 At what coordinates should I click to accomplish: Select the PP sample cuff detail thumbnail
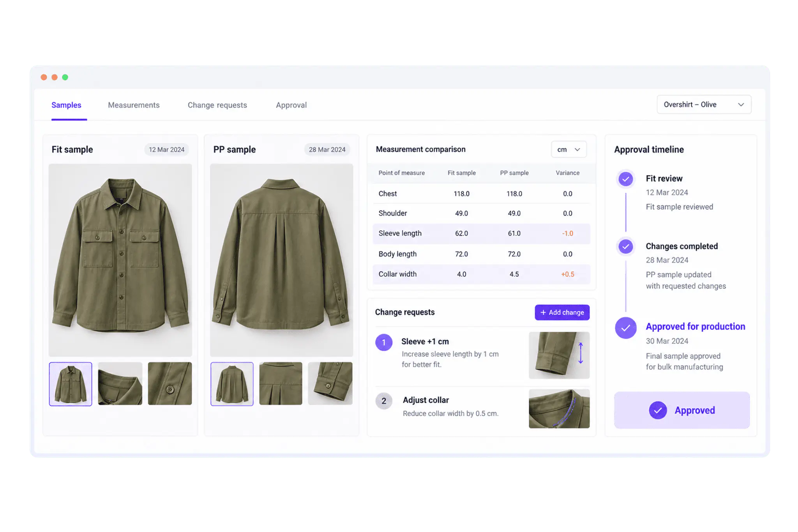[330, 384]
